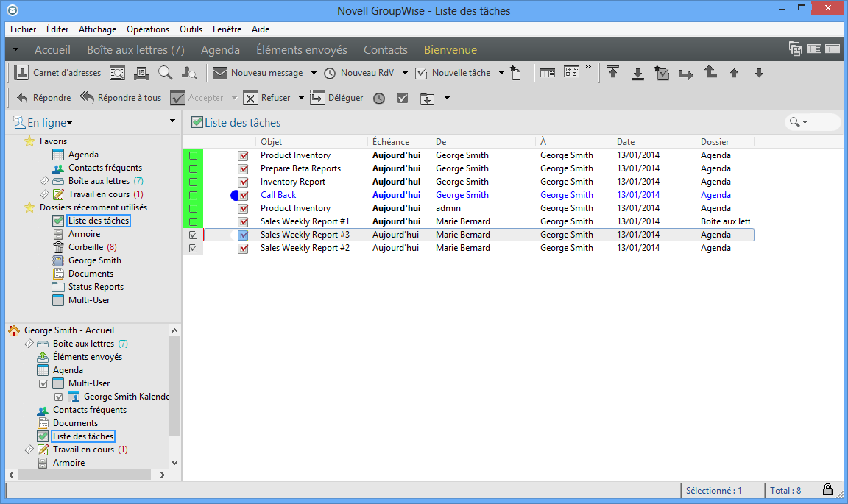Screen dimensions: 848x504
Task: Mark Product Inventory from admin complete
Action: tap(193, 209)
